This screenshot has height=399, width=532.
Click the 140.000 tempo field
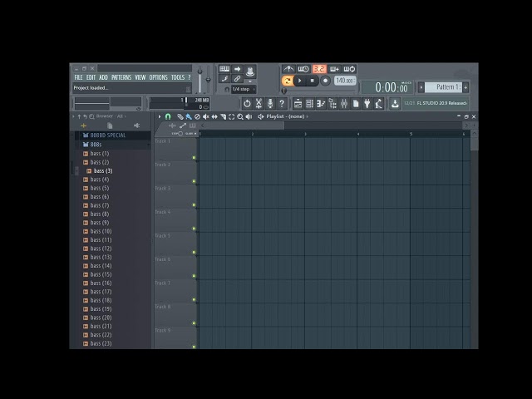pyautogui.click(x=345, y=81)
